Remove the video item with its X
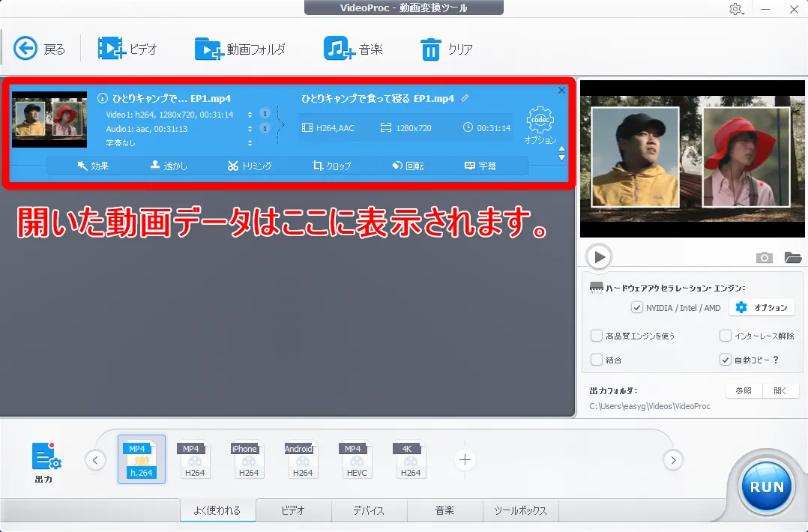 point(561,90)
